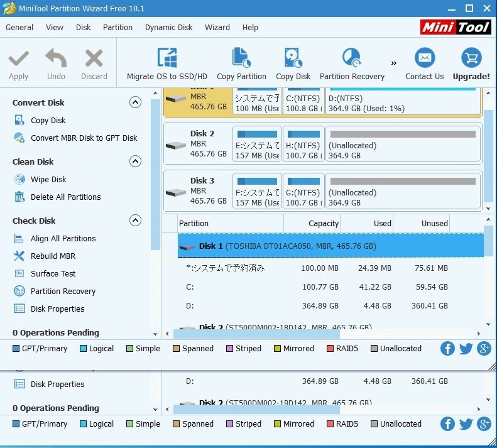Select the Disk 2 unallocated 364.9 GB block

click(x=403, y=145)
